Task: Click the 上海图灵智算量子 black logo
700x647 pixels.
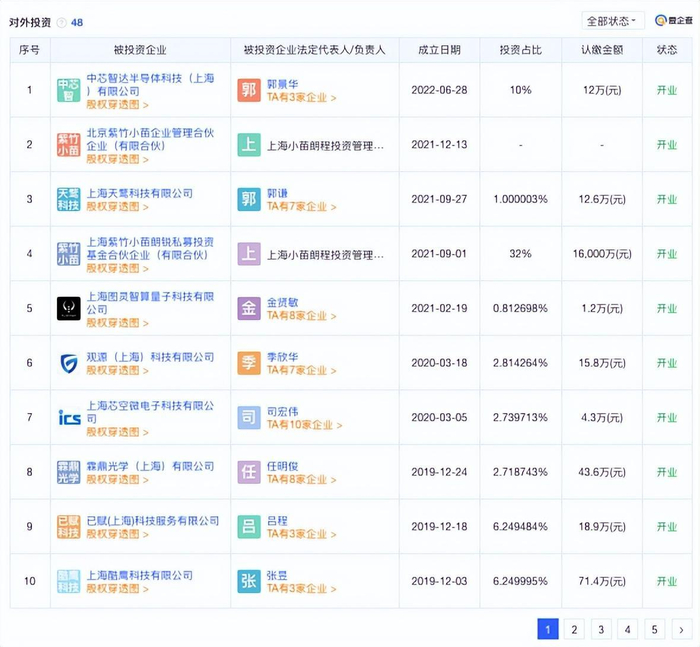Action: tap(68, 308)
